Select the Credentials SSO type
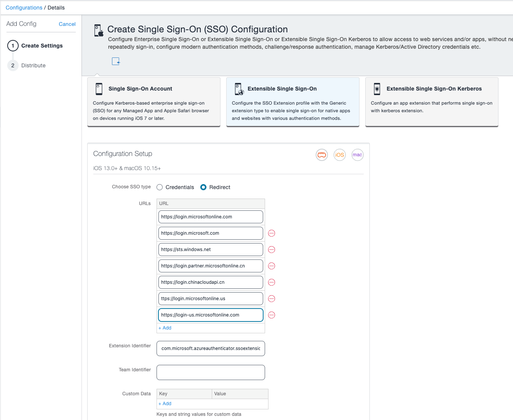This screenshot has height=420, width=513. click(x=160, y=187)
